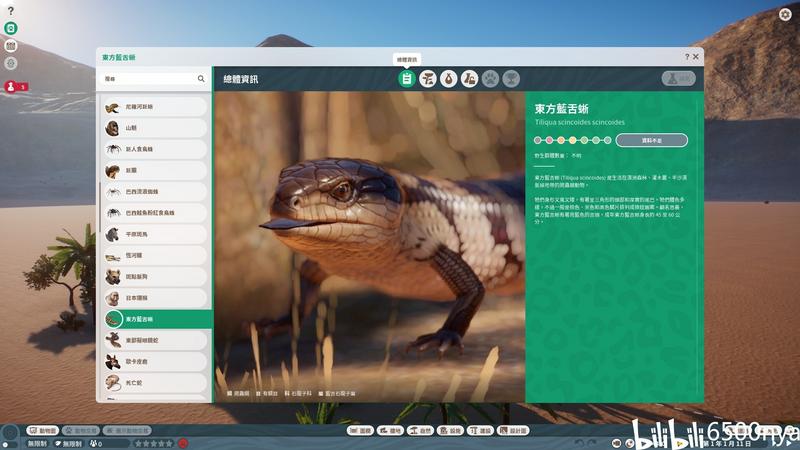Click the last green conservation status dot
The width and height of the screenshot is (800, 450).
(608, 140)
